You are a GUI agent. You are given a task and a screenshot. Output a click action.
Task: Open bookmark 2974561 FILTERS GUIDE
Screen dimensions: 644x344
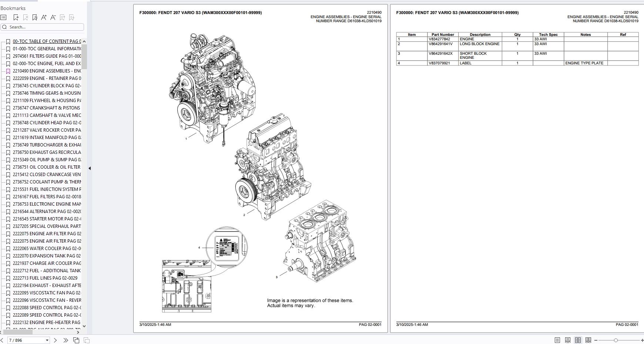[x=47, y=56]
